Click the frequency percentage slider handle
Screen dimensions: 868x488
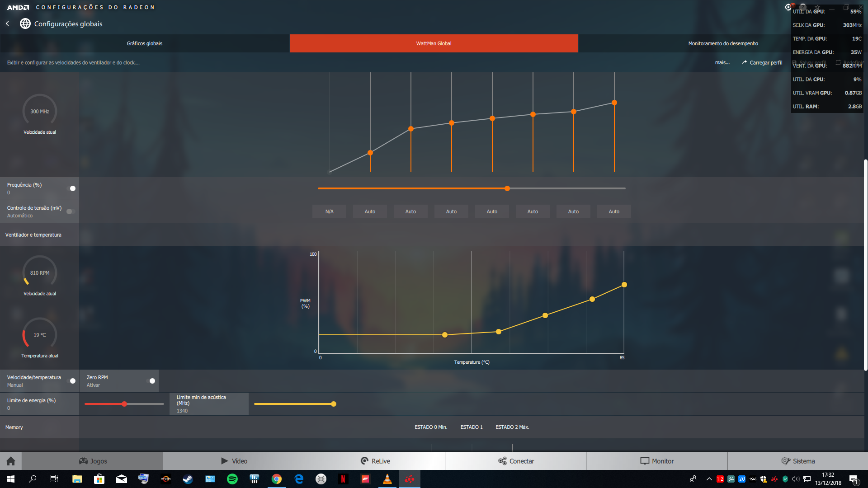point(507,188)
